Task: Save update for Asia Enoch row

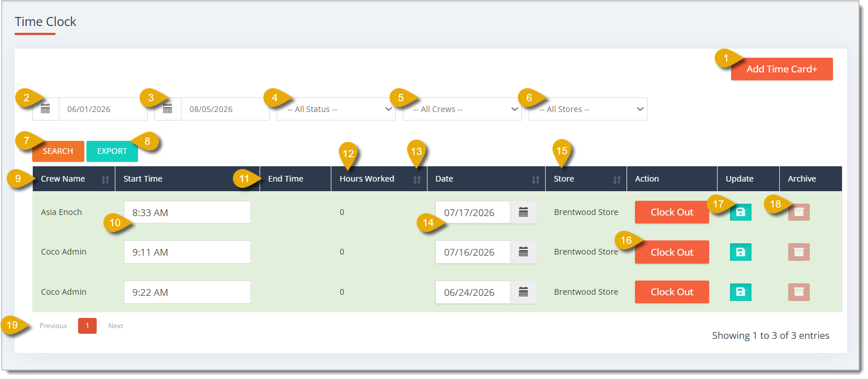Action: (741, 212)
